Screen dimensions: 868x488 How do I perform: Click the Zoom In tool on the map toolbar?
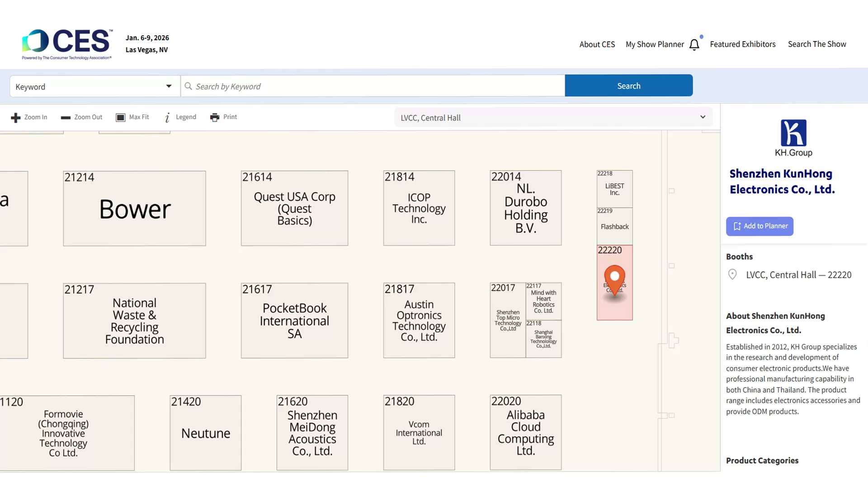[x=28, y=117]
